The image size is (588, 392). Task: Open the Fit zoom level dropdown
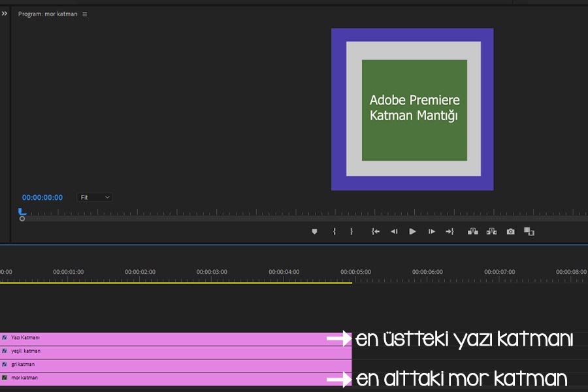point(94,197)
